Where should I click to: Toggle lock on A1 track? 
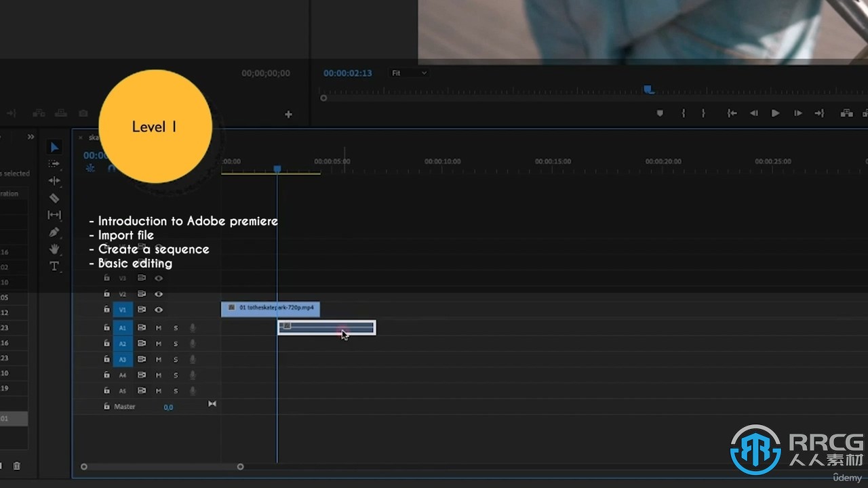click(106, 327)
